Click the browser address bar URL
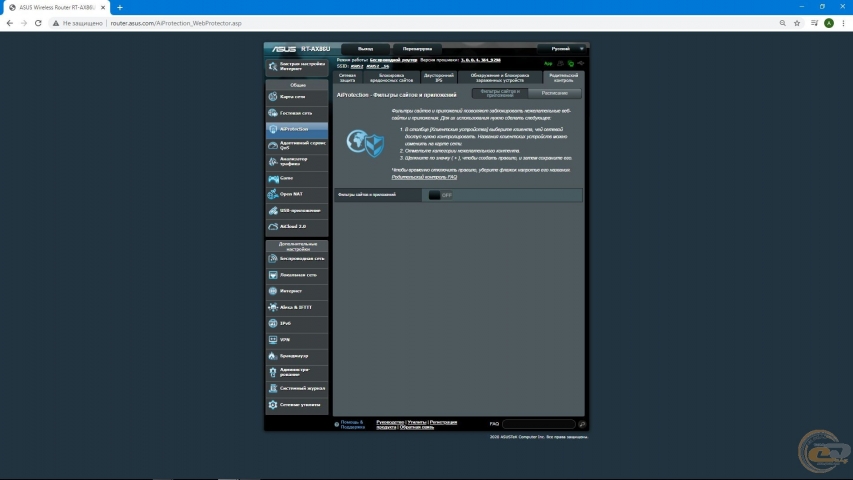This screenshot has height=480, width=853. pos(176,23)
